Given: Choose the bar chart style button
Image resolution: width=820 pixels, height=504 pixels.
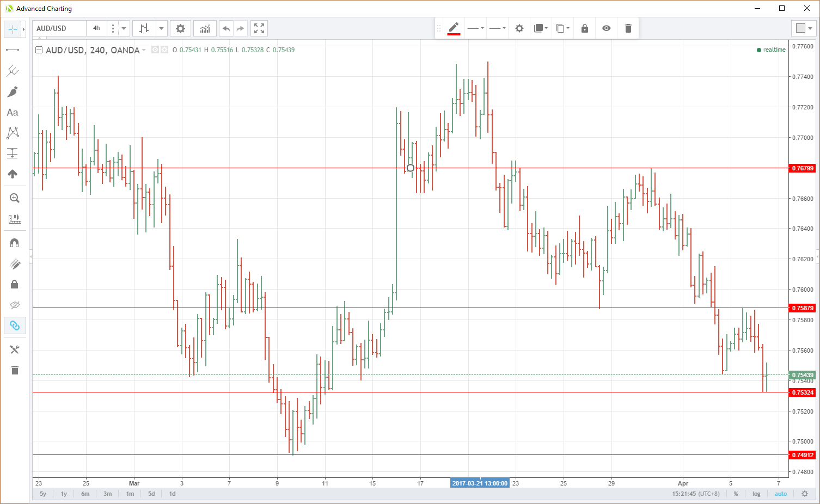Looking at the screenshot, I should coord(144,28).
